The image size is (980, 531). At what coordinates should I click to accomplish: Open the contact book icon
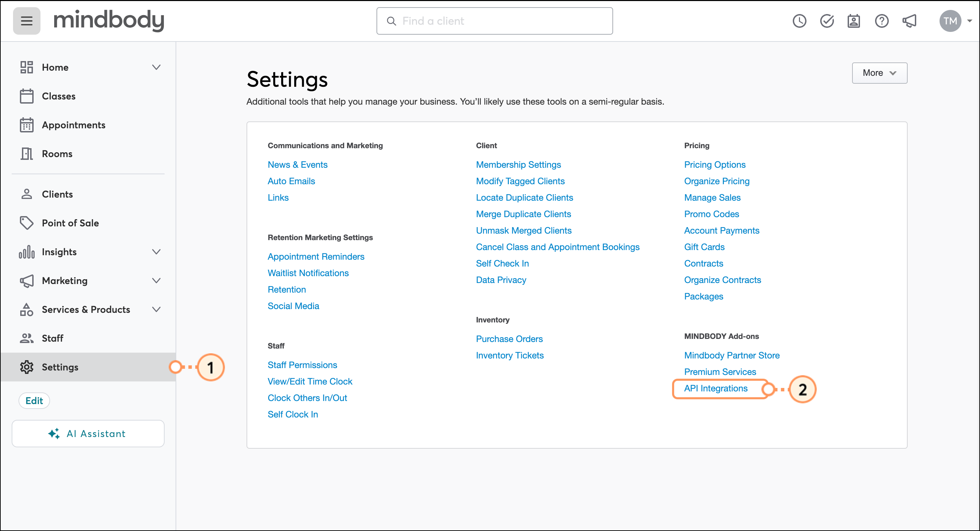pos(854,21)
